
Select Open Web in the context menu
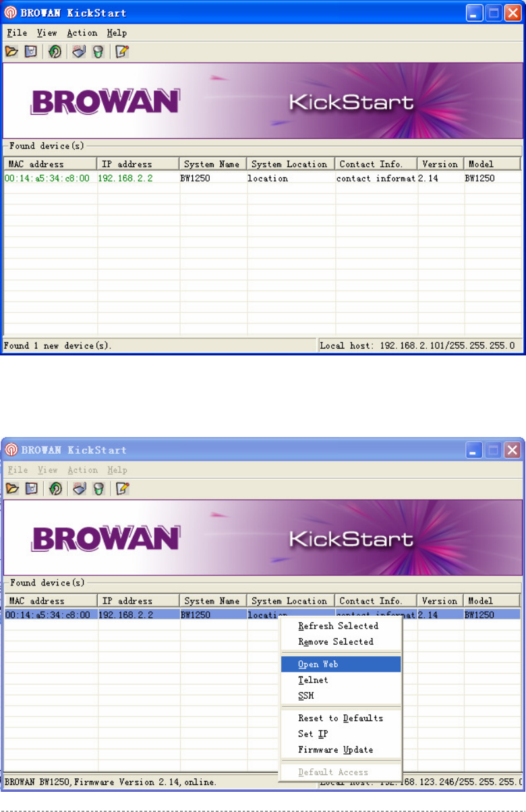click(x=341, y=664)
